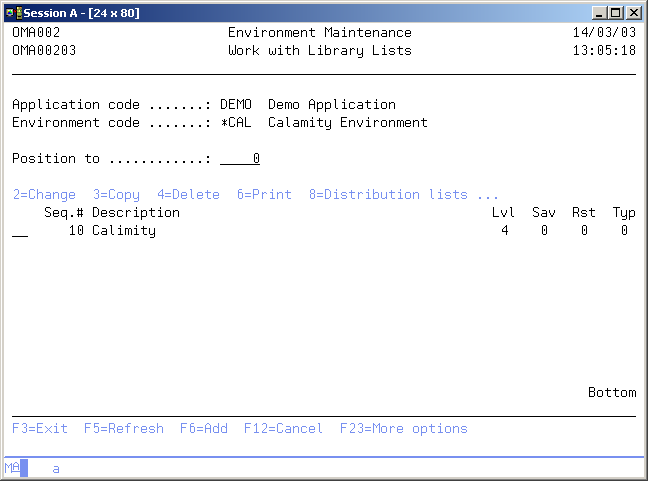Select the 4=Delete option
648x481 pixels.
188,195
